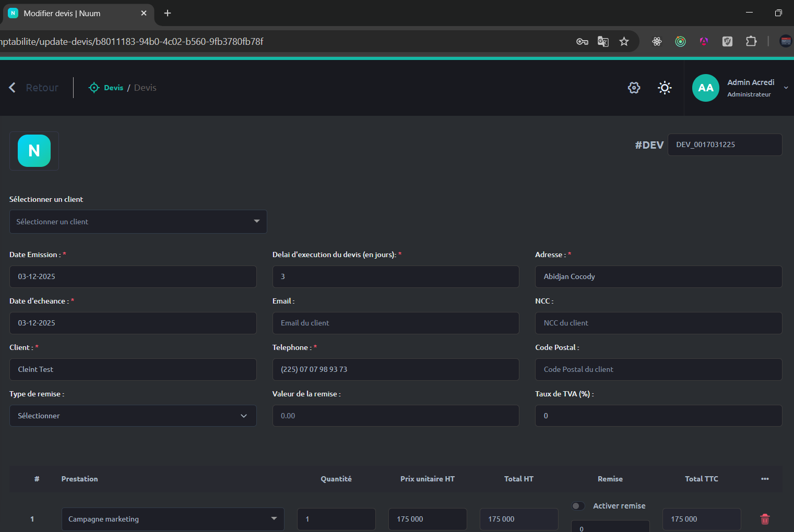The width and height of the screenshot is (794, 532).
Task: Click the translate page icon in address bar
Action: coord(603,42)
